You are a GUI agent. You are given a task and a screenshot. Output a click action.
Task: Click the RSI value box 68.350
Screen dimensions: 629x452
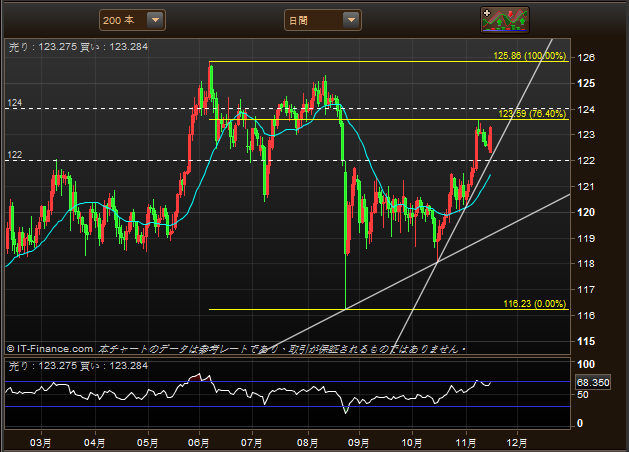point(593,383)
